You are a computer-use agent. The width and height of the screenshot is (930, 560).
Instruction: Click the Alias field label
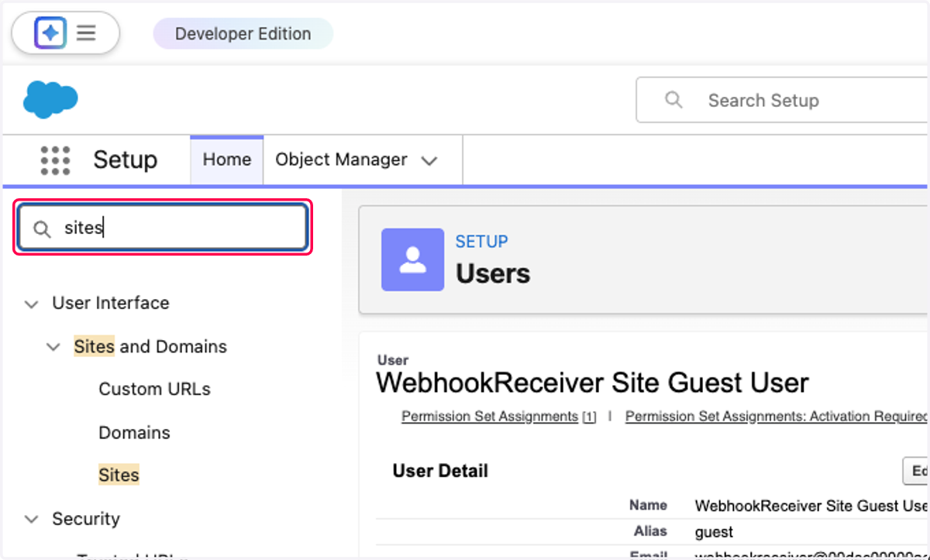click(x=650, y=531)
